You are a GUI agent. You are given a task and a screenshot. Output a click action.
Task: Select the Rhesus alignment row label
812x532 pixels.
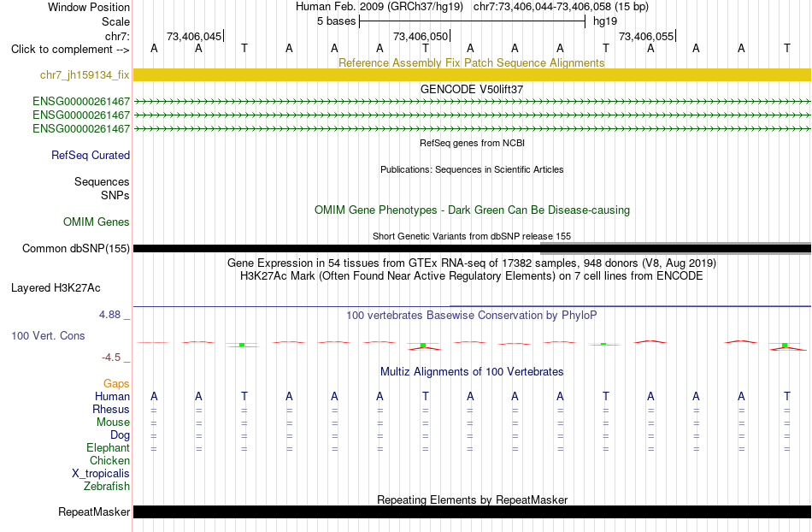click(111, 409)
